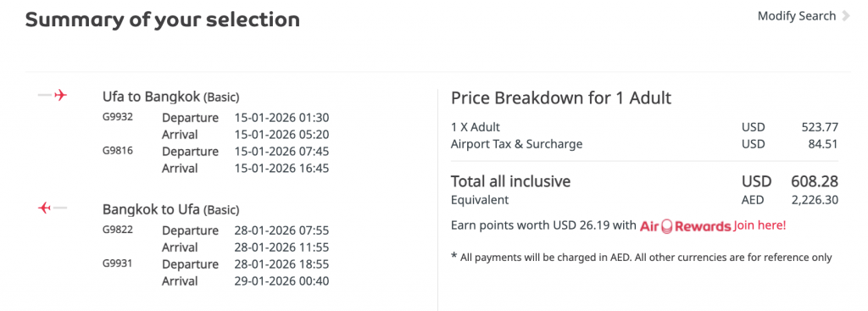Click the 'Join here!' rewards link

(x=759, y=225)
